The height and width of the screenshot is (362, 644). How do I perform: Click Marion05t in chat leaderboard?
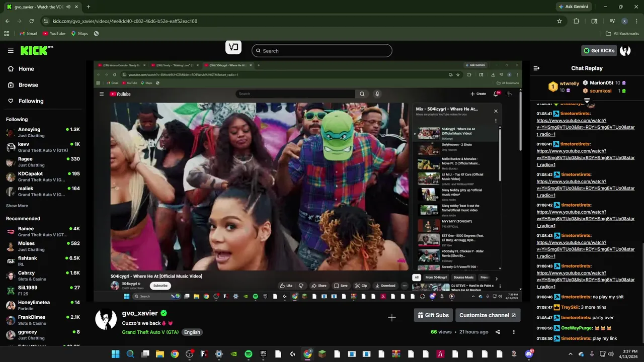coord(601,83)
